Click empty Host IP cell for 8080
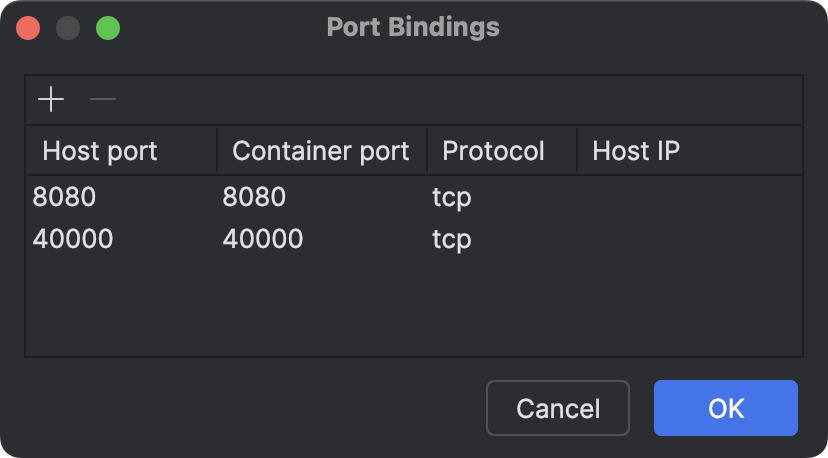This screenshot has width=828, height=458. pos(688,197)
